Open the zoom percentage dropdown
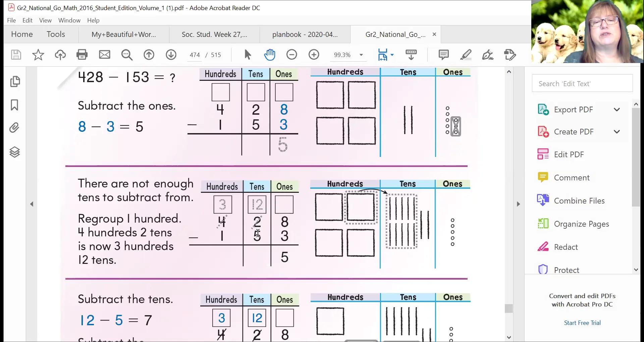 (361, 55)
